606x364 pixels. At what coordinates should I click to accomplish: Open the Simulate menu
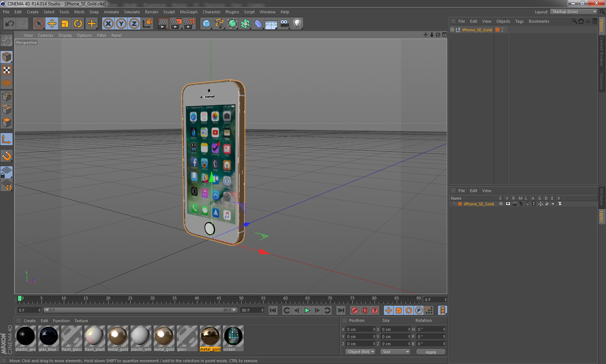point(132,12)
